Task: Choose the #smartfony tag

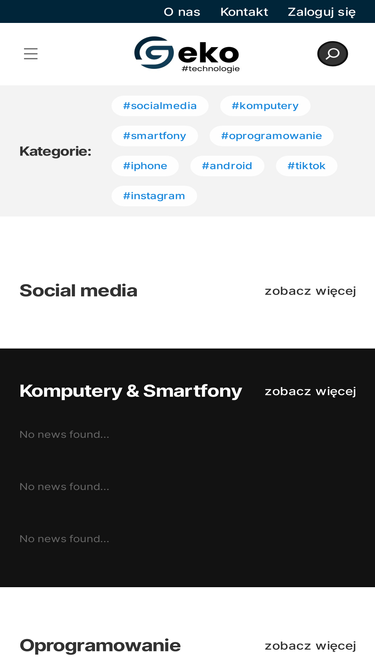Action: point(155,136)
